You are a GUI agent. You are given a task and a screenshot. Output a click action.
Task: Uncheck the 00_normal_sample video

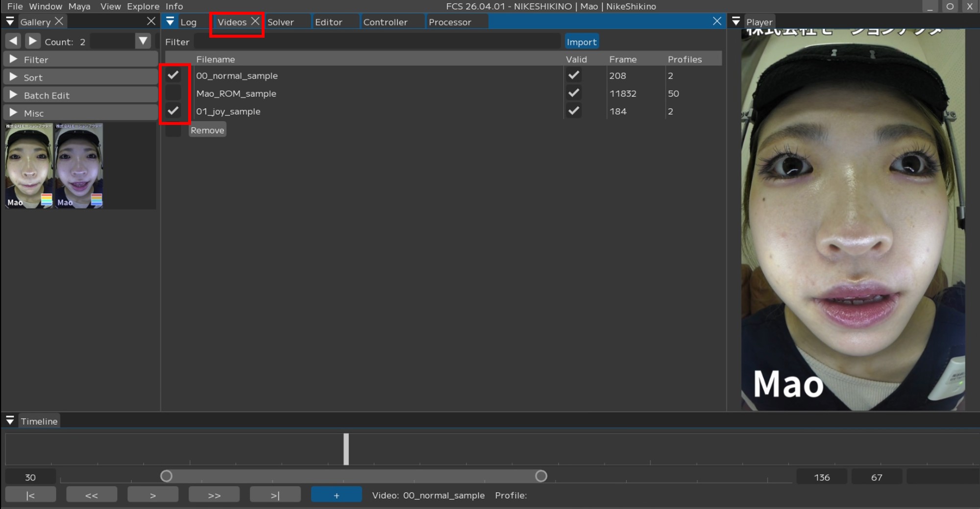[x=173, y=75]
